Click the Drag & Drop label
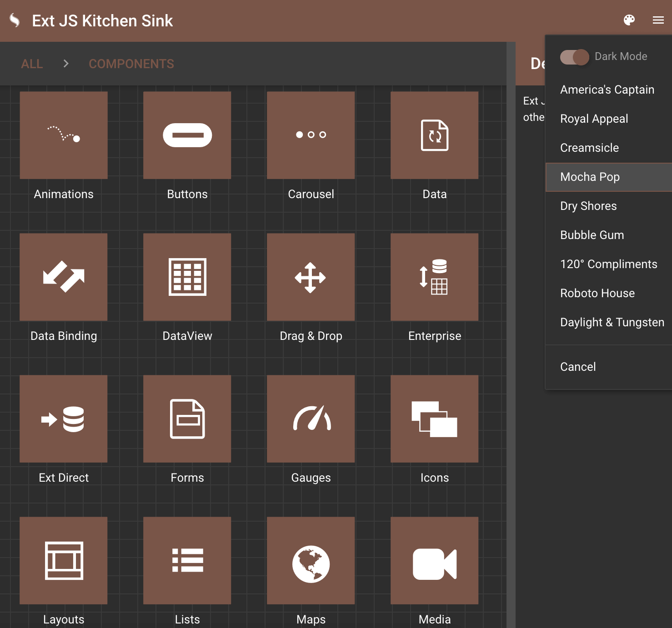 point(311,336)
